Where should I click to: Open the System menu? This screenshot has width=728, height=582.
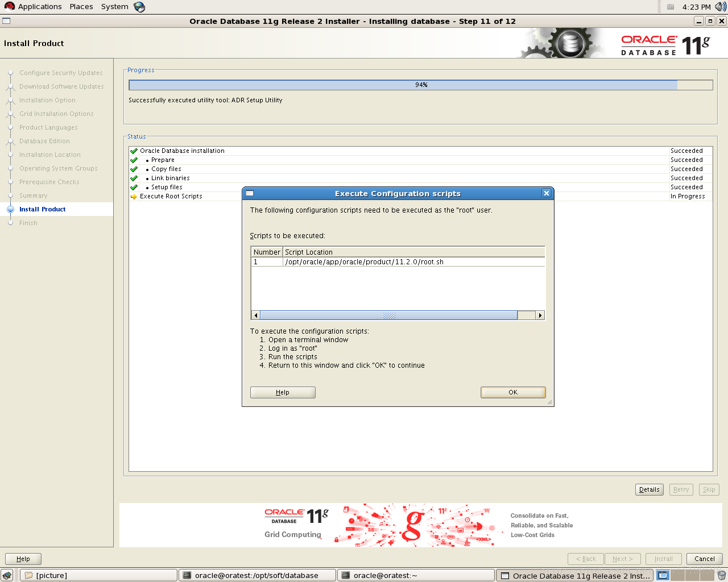tap(115, 6)
